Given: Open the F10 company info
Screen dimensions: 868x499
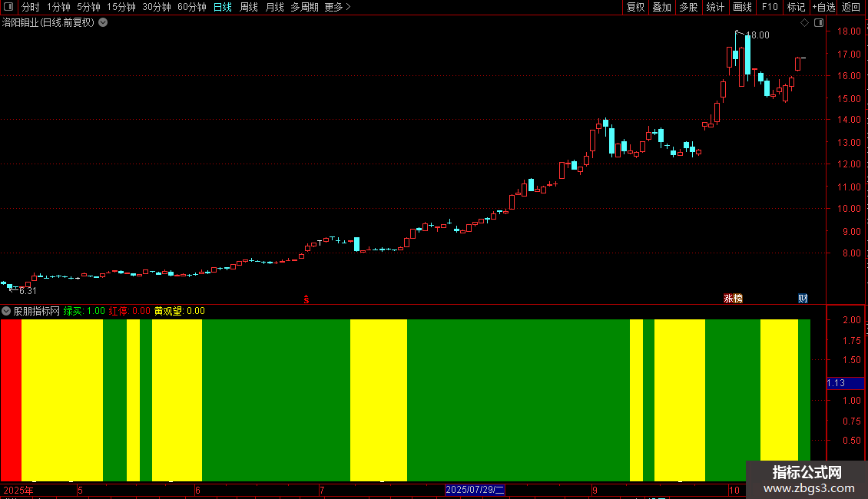Looking at the screenshot, I should (770, 7).
